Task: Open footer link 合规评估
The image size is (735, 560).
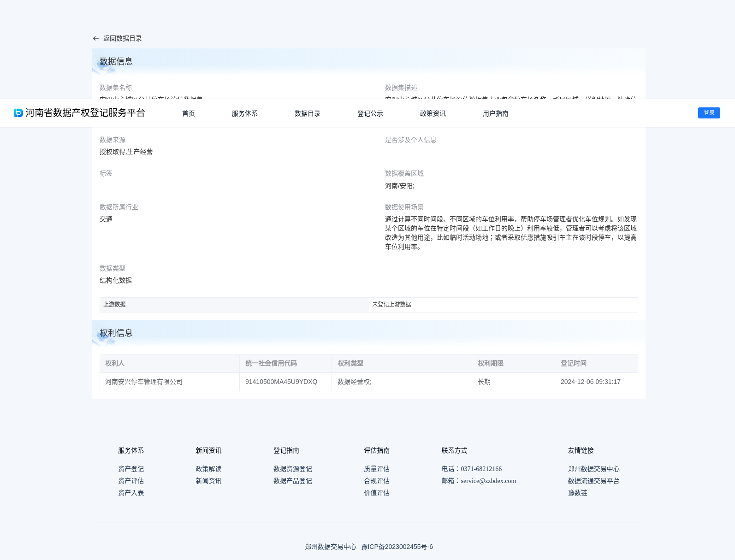Action: 377,481
